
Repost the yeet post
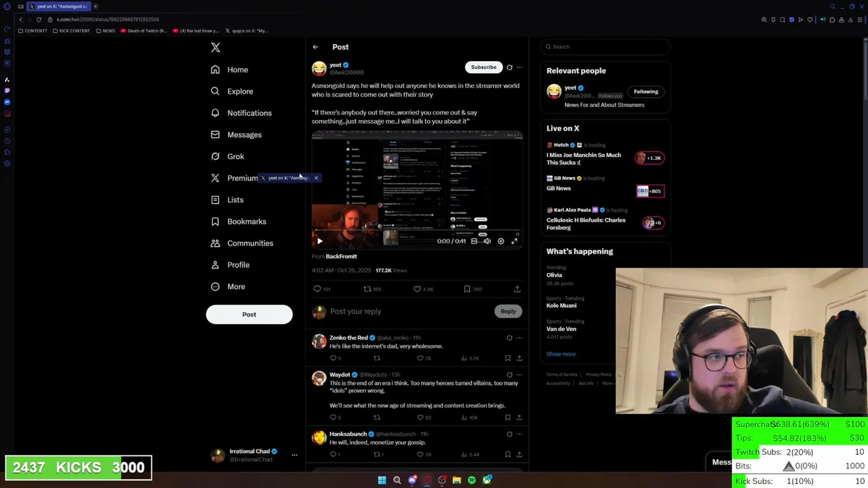click(x=367, y=289)
